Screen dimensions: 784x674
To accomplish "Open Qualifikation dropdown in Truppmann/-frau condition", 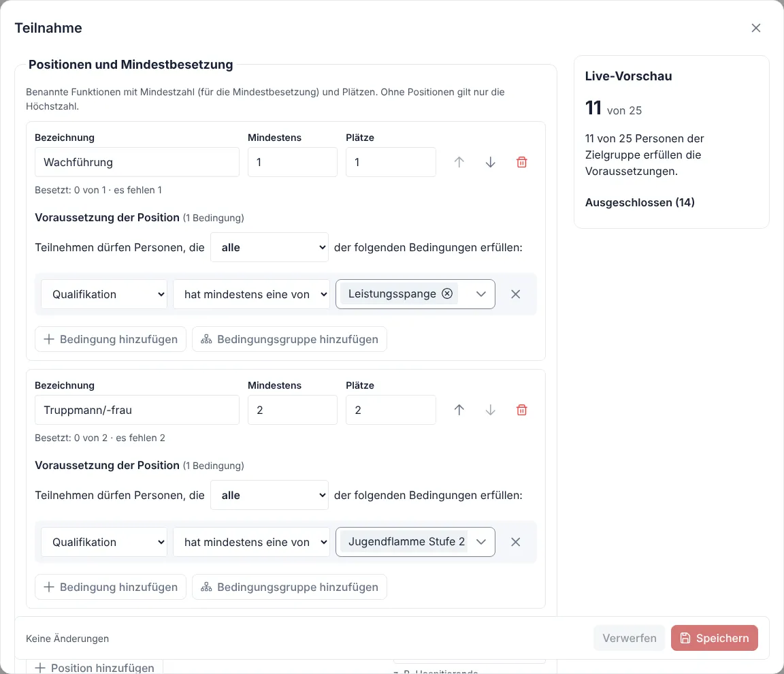I will click(104, 542).
